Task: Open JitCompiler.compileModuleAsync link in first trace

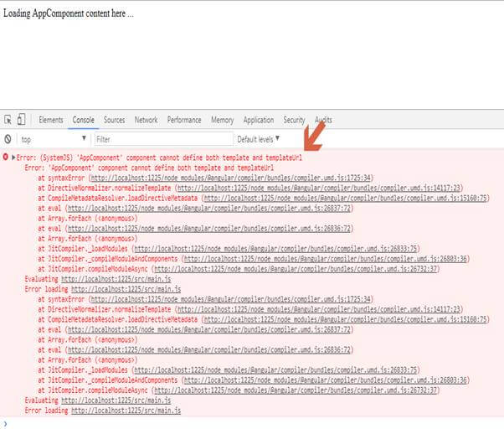Action: coord(296,269)
